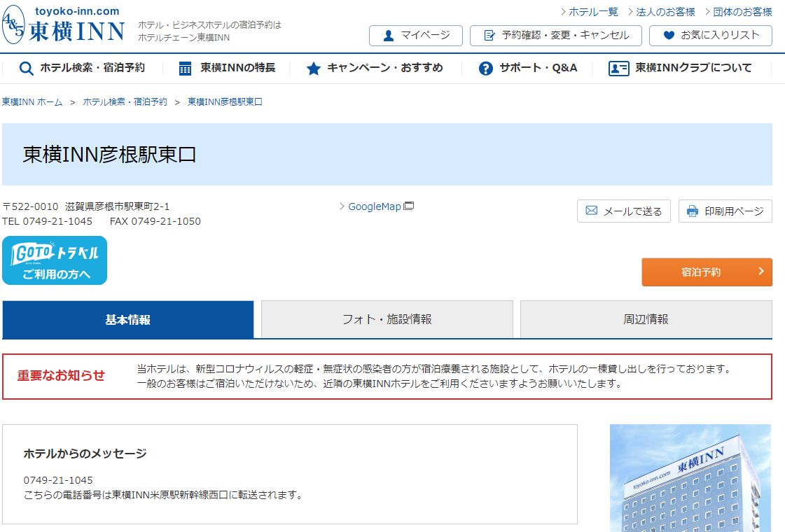This screenshot has width=785, height=532.
Task: Open the お気に入りリスト button
Action: pyautogui.click(x=710, y=36)
